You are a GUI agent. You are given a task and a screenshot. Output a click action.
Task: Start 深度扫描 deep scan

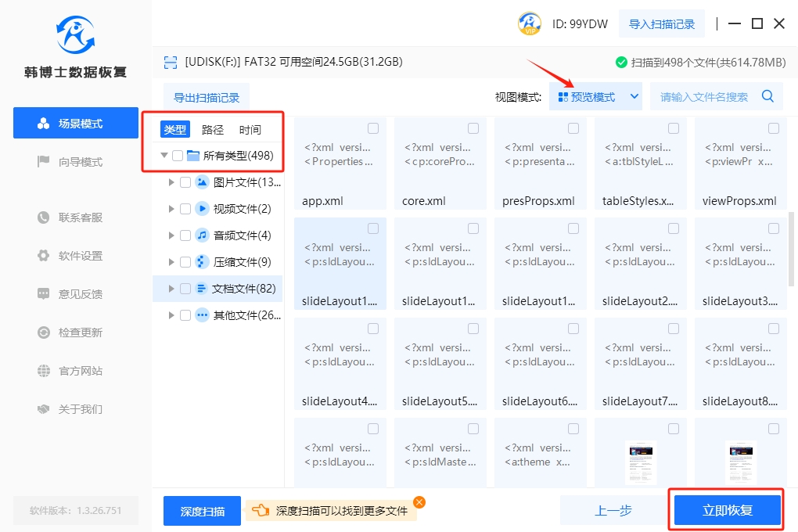click(x=202, y=511)
